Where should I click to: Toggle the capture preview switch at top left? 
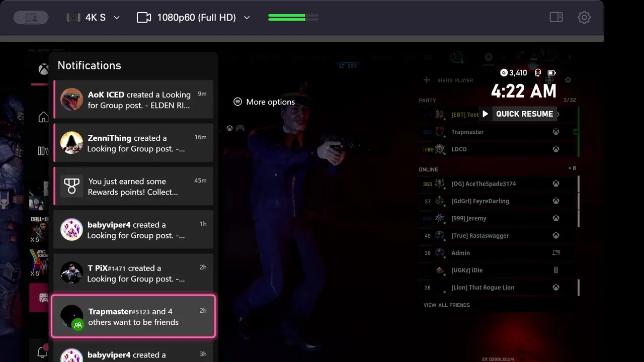tap(31, 18)
